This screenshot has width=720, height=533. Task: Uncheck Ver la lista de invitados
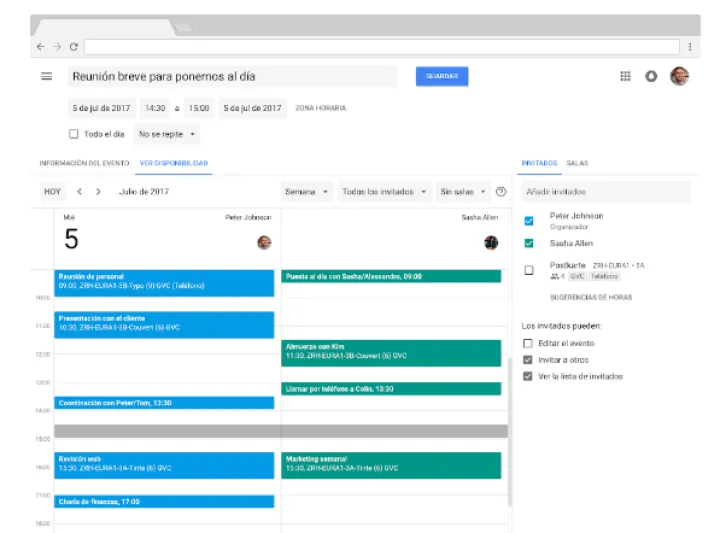click(528, 376)
